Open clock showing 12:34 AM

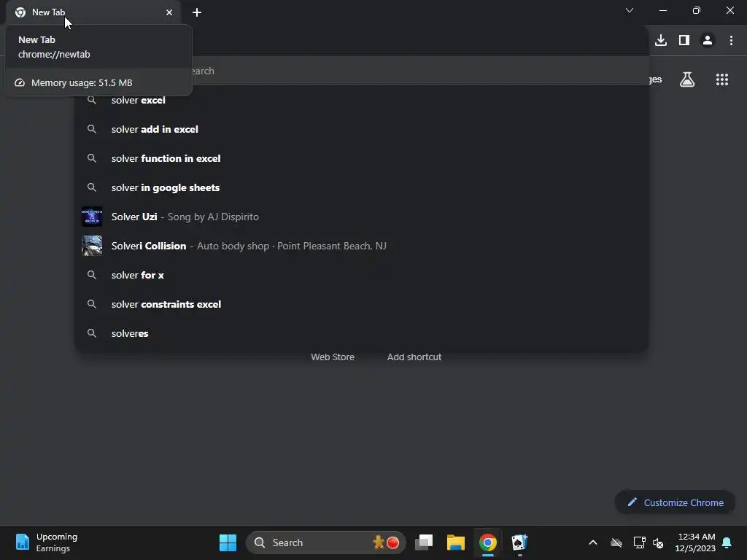695,542
